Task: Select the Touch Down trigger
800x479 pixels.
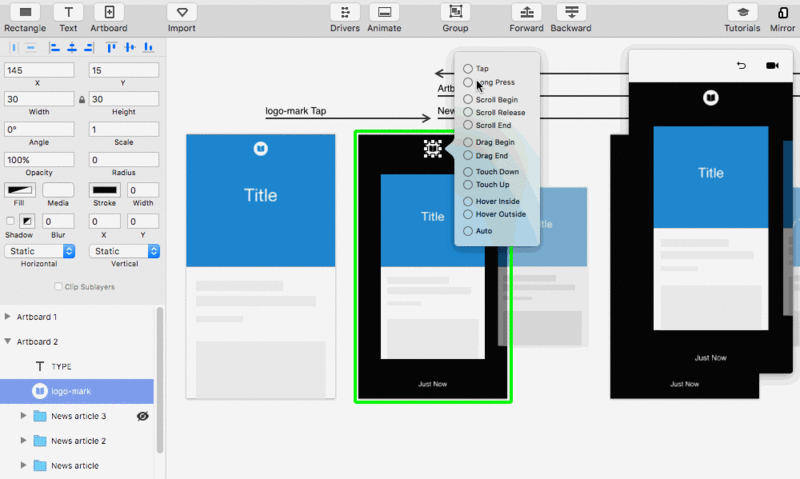Action: [468, 172]
